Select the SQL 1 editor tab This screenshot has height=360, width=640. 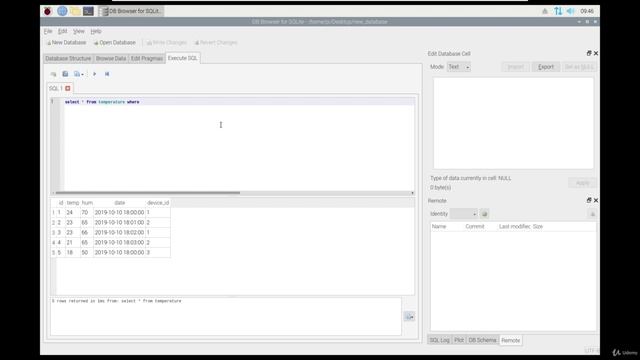[x=60, y=88]
